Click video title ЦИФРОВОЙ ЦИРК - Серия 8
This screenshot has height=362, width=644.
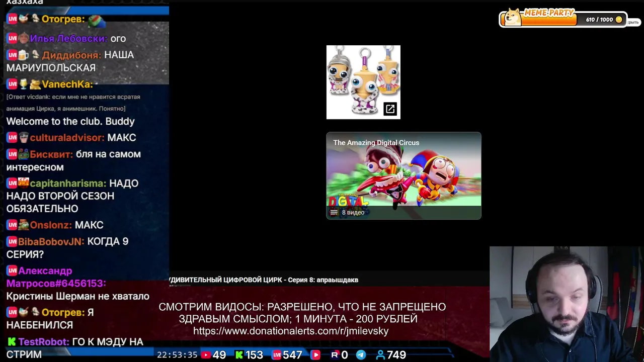pos(265,280)
